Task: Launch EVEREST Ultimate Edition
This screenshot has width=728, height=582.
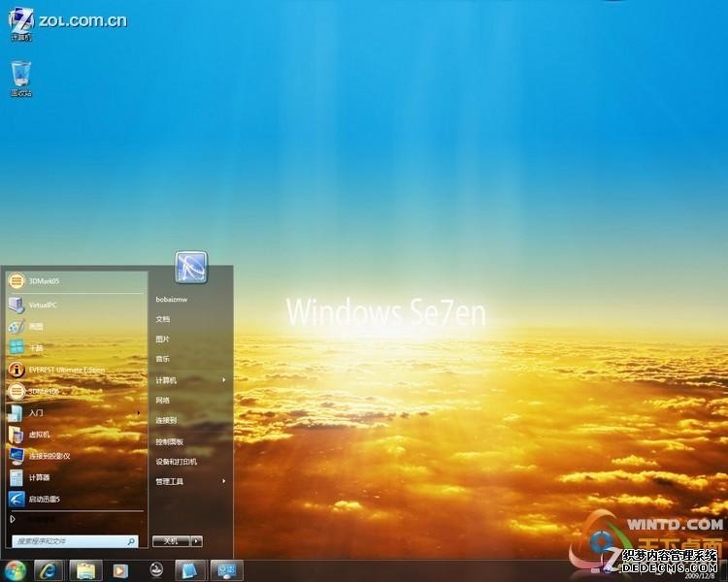Action: tap(66, 370)
